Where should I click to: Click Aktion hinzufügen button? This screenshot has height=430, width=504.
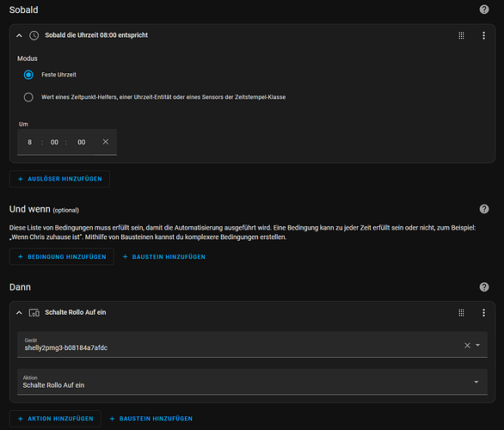(x=55, y=419)
